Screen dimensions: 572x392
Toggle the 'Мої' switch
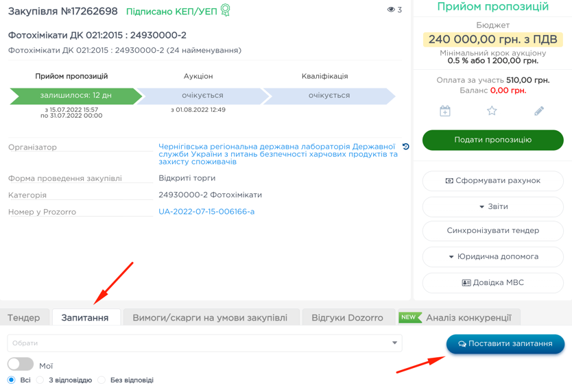[21, 365]
